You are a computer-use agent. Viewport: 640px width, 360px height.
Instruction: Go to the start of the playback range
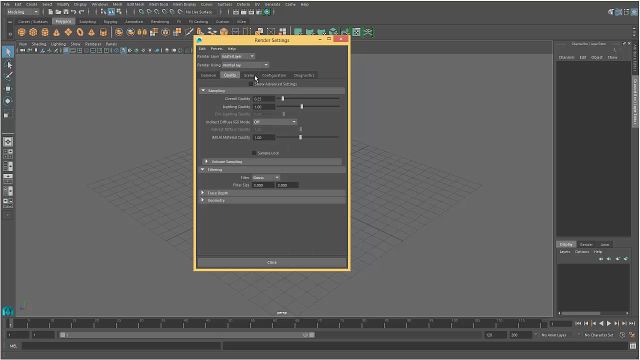click(578, 323)
